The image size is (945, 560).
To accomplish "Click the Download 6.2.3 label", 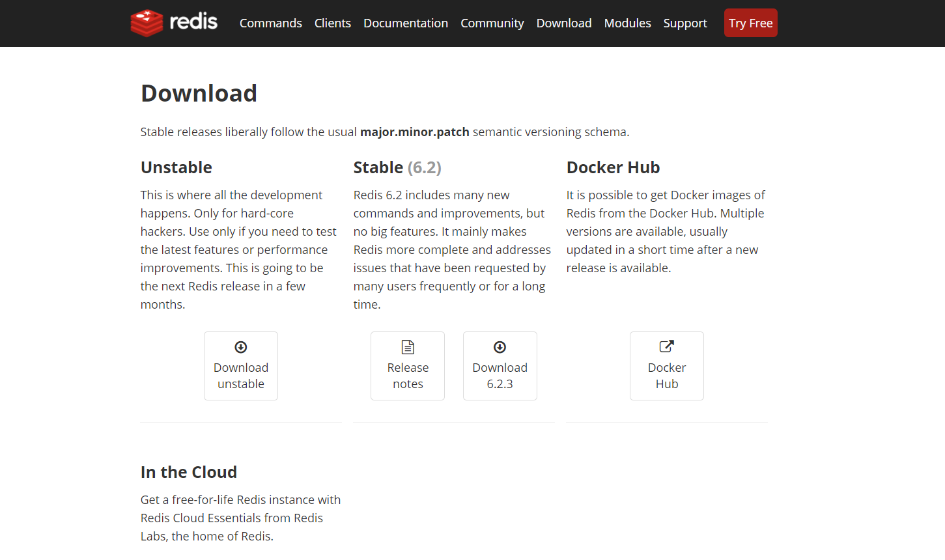I will (x=500, y=376).
